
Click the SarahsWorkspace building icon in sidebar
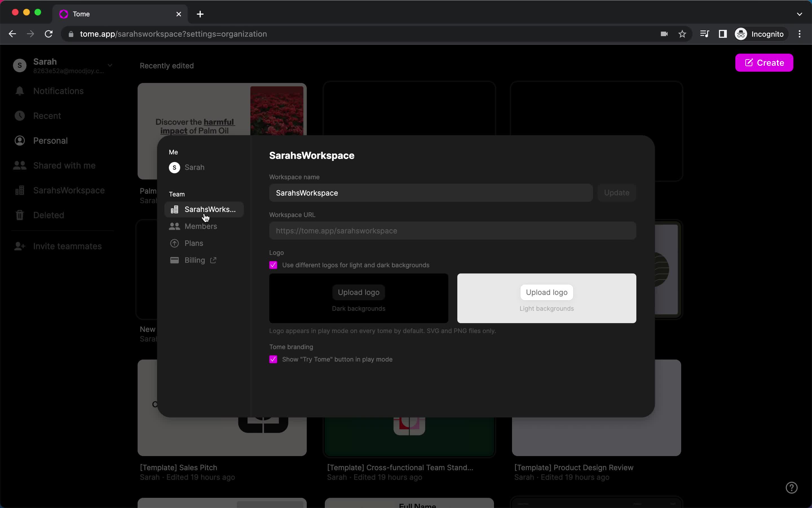point(19,190)
